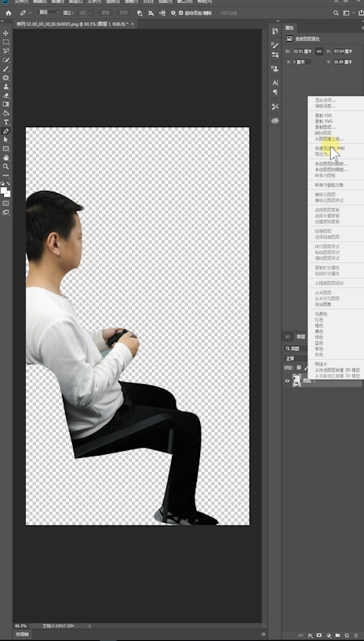Click the fx layer style button

310,636
